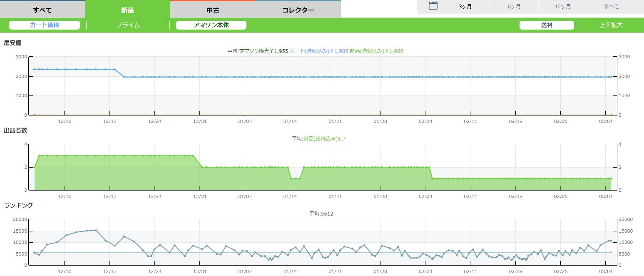
Task: Switch to the コレクター tab
Action: (x=298, y=10)
